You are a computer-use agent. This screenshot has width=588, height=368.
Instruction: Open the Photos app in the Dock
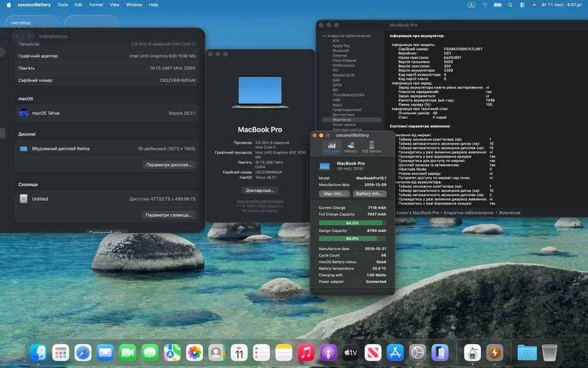click(x=194, y=353)
